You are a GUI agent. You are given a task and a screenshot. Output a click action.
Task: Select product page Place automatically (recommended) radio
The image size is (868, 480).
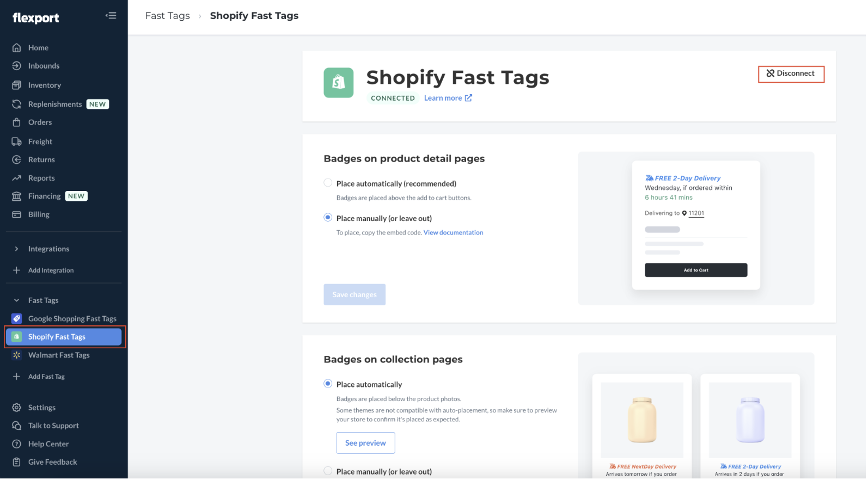(328, 183)
